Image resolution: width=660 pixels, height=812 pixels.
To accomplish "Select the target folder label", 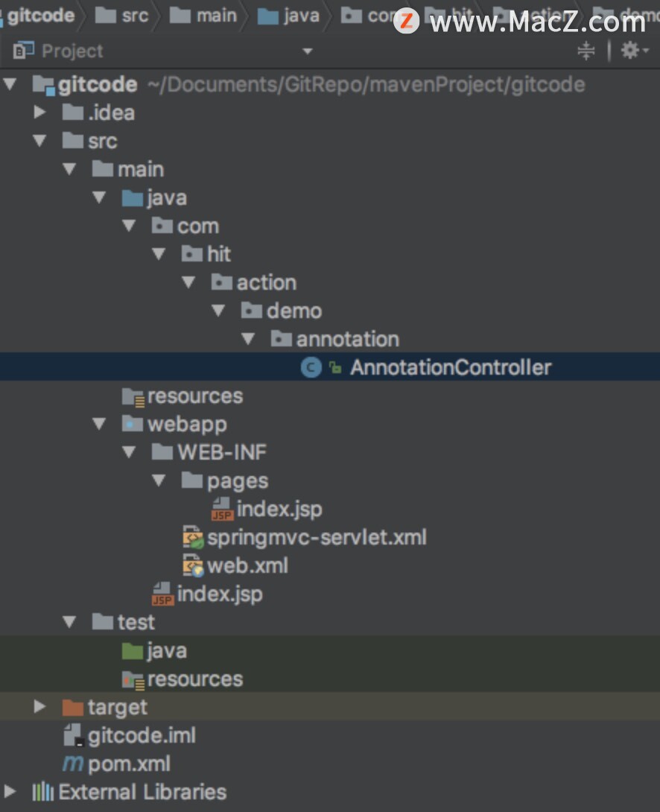I will click(x=118, y=708).
